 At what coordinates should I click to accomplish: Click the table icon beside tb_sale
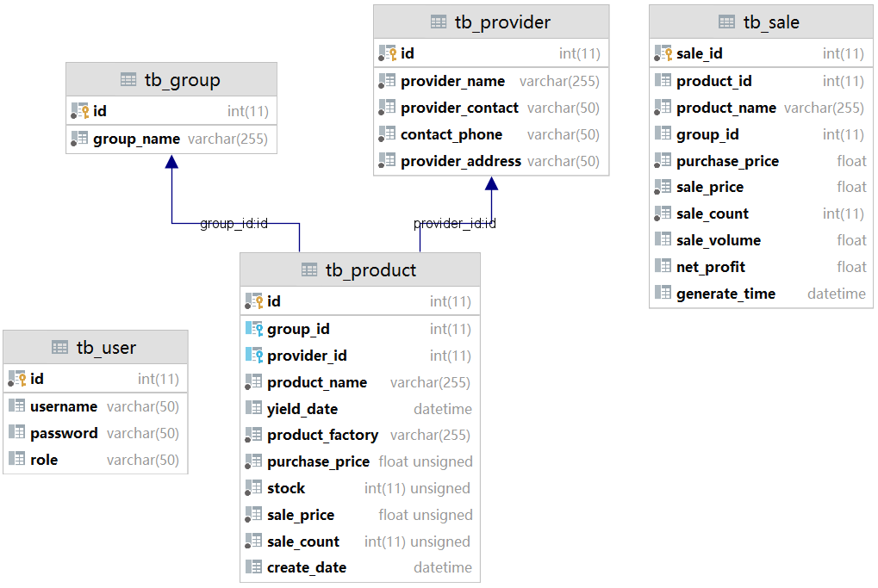pos(726,22)
